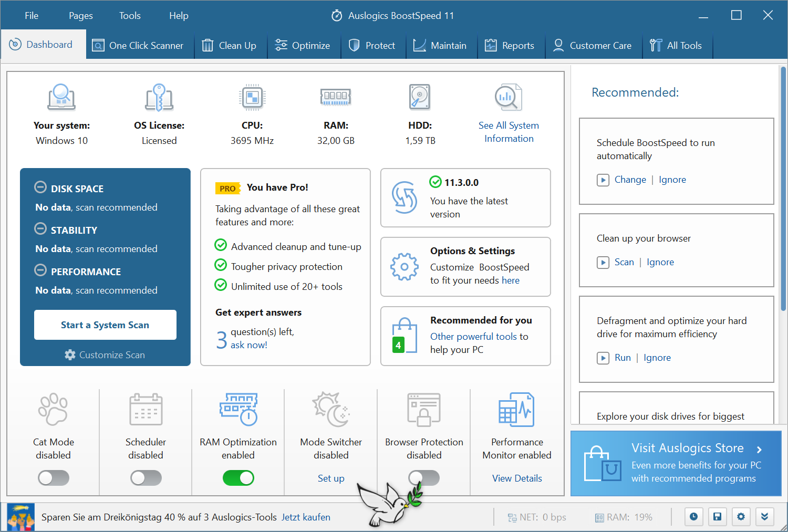Click the Mode Switcher sun-moon icon
788x532 pixels.
[x=331, y=409]
